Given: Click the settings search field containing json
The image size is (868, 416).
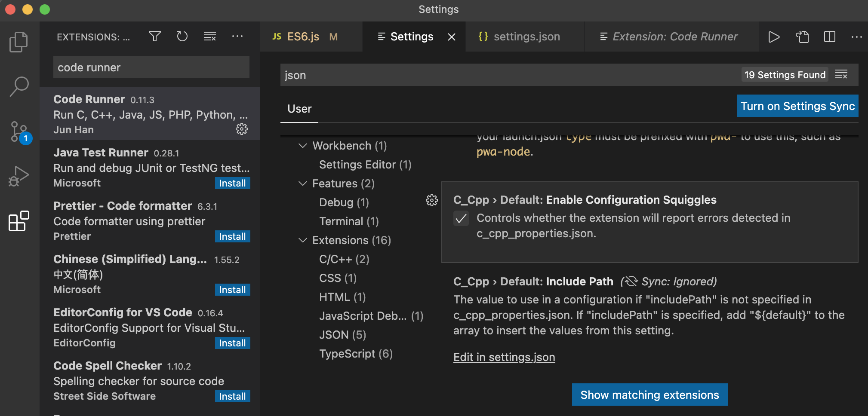Looking at the screenshot, I should point(510,75).
